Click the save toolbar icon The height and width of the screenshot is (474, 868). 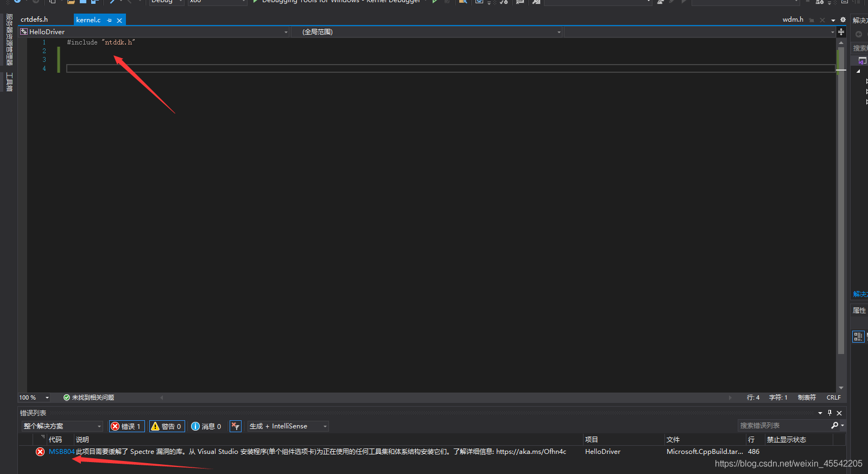pyautogui.click(x=83, y=2)
